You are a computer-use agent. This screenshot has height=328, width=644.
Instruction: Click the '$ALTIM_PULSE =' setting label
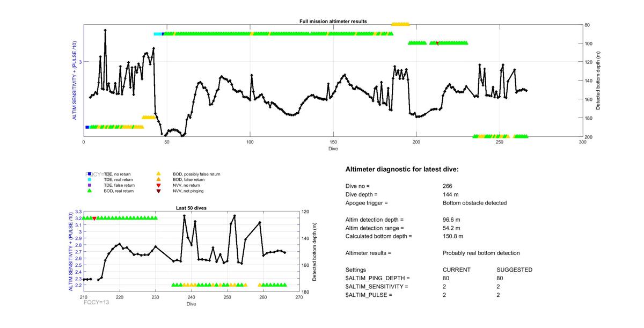click(369, 295)
